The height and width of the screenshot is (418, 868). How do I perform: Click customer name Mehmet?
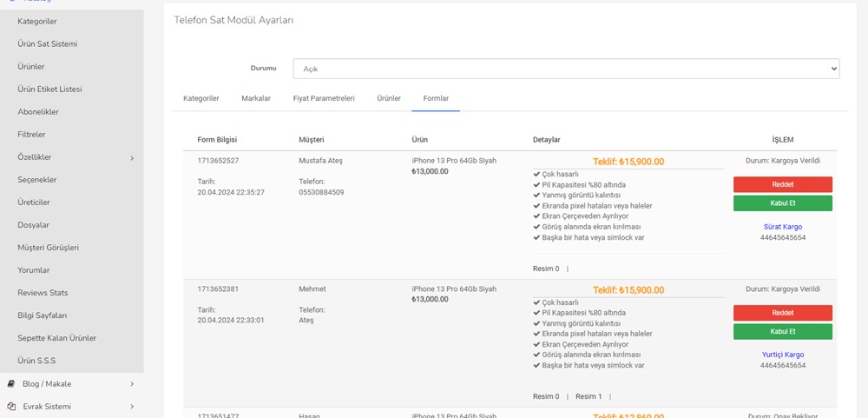pos(312,289)
